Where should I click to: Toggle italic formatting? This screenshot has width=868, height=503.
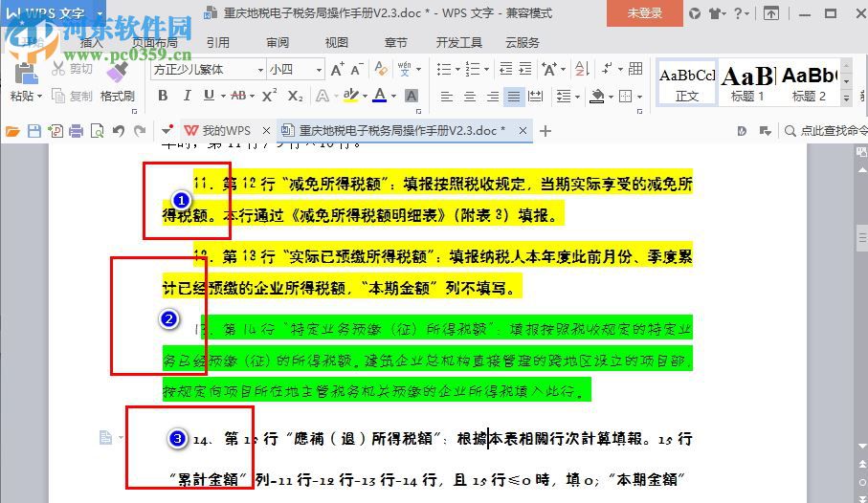click(188, 96)
